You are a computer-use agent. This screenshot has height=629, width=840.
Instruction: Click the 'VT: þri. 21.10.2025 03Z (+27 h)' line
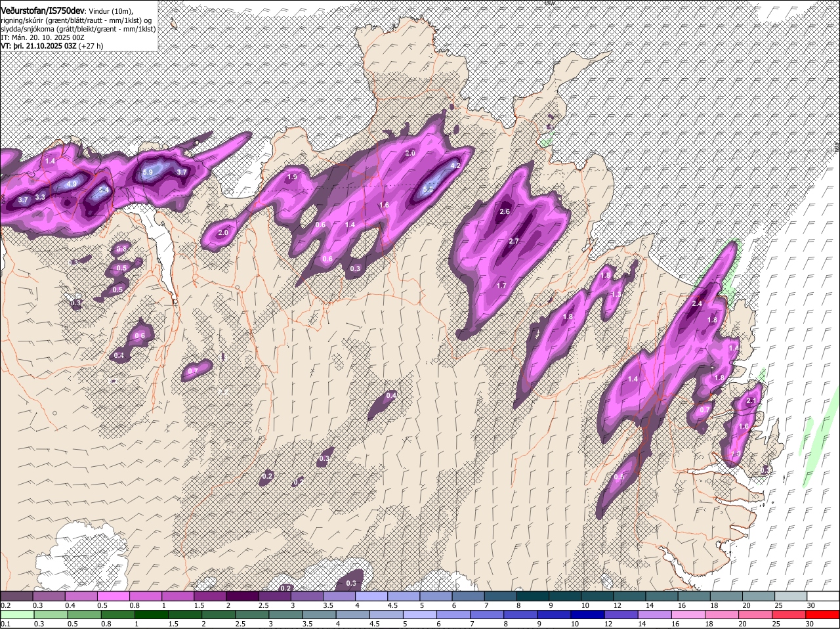[52, 47]
